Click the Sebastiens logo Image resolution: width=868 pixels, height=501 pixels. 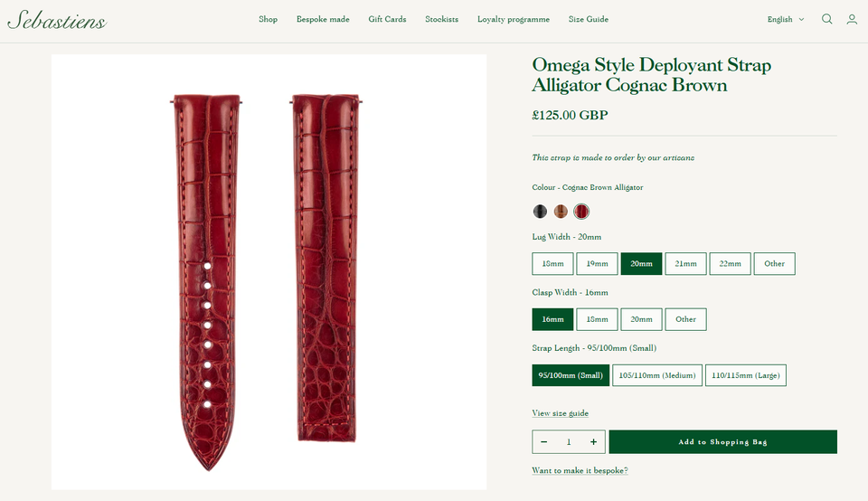point(57,20)
